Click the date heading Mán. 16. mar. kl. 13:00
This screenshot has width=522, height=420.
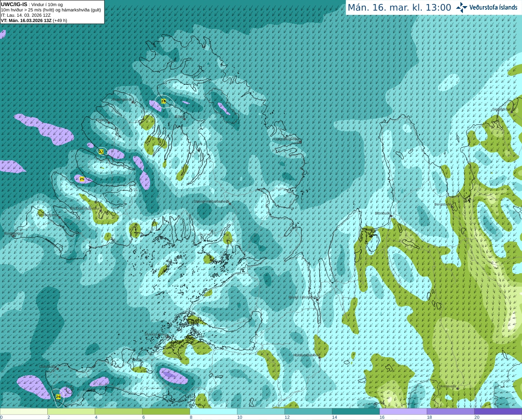pos(399,8)
